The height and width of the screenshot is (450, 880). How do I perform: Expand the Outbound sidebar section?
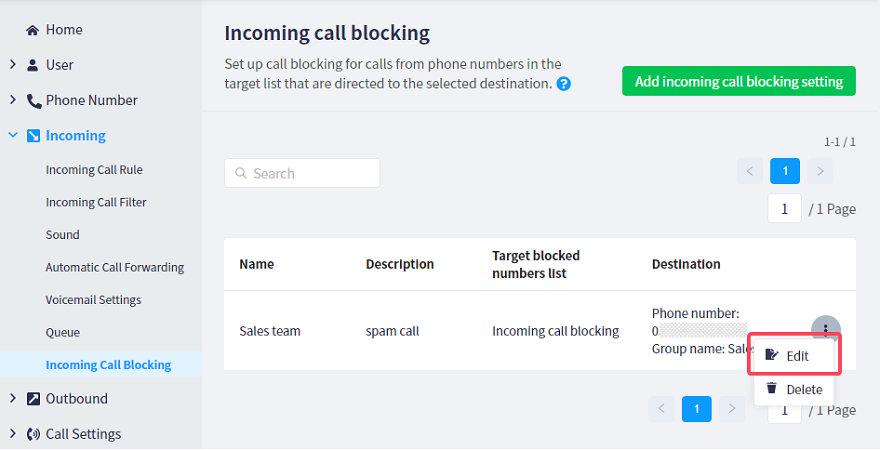click(13, 398)
